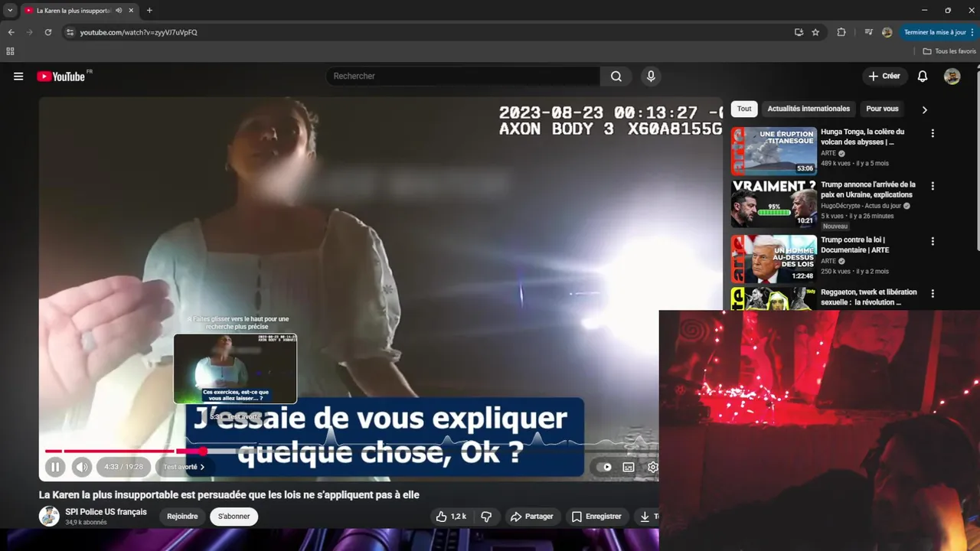Open Hunga Tonga video thumbnail
This screenshot has width=980, height=551.
(x=773, y=152)
